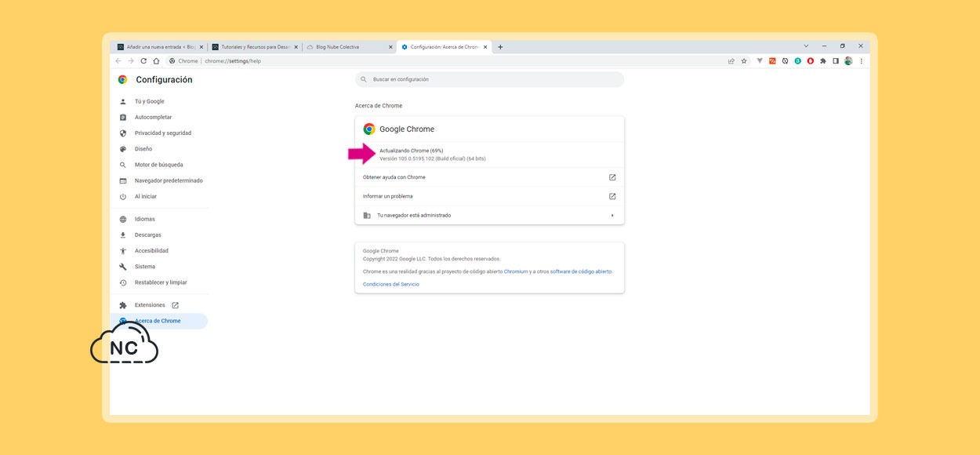Click the 'Buscar en configuración' search field
980x455 pixels.
coord(489,79)
